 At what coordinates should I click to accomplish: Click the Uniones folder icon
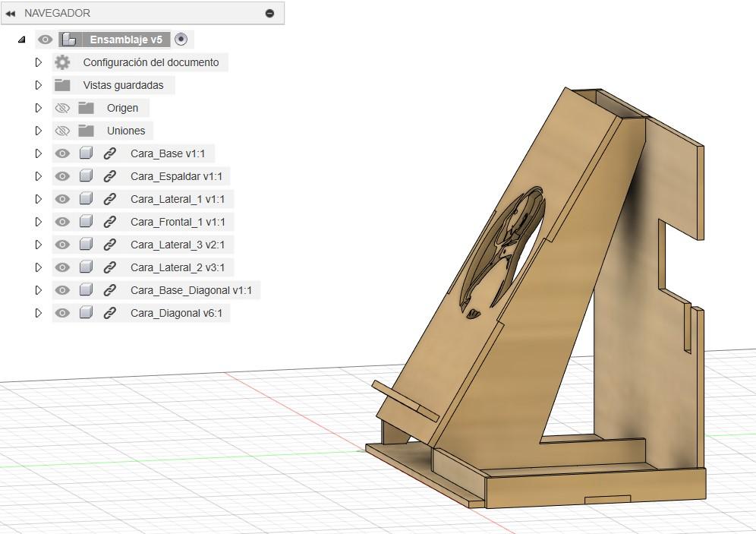86,130
